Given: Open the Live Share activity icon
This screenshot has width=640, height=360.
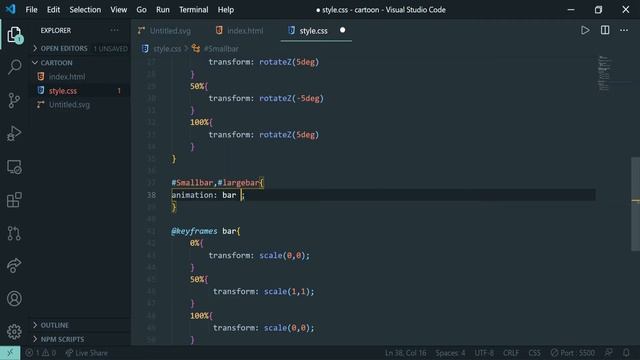Looking at the screenshot, I should 14,266.
